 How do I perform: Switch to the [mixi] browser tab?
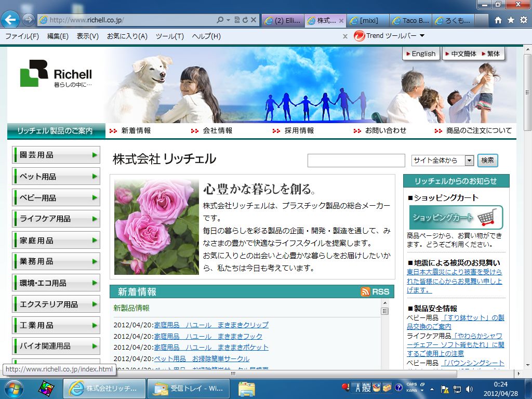tap(368, 20)
